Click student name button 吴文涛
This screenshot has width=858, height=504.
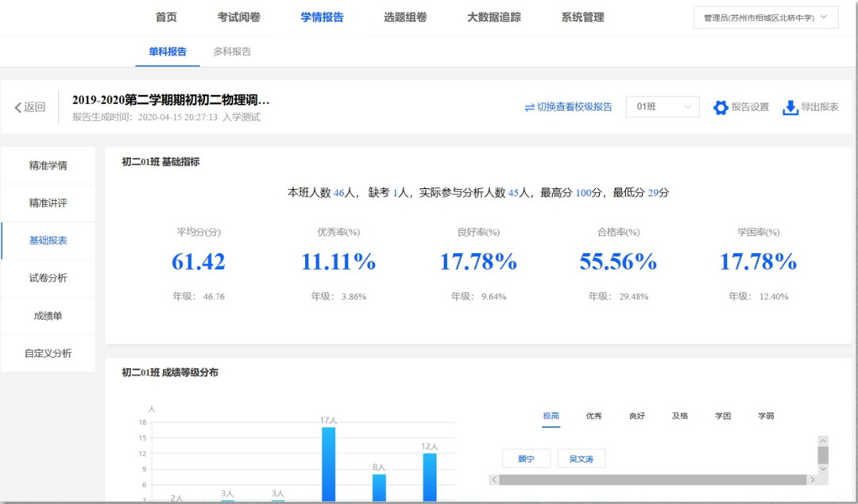click(x=582, y=459)
